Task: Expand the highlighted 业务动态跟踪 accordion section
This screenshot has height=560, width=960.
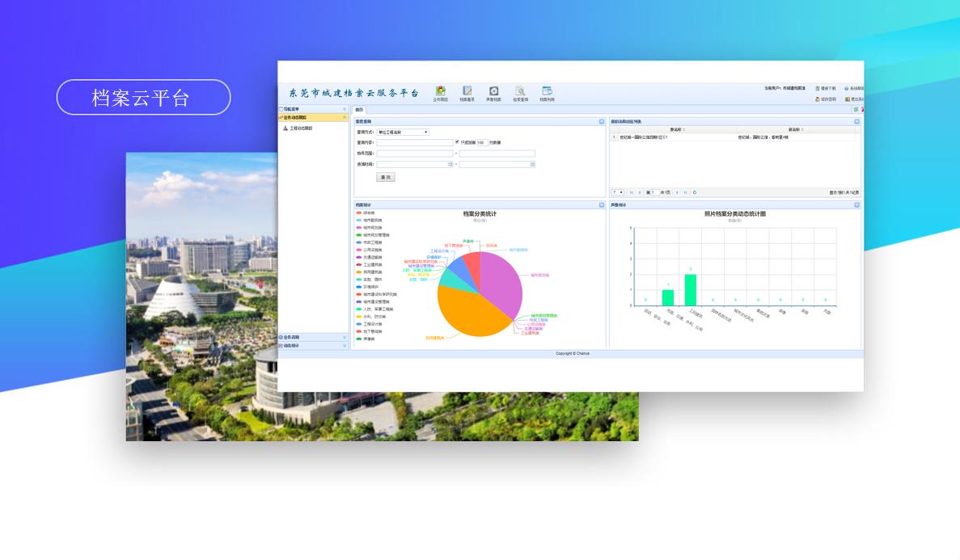Action: pyautogui.click(x=313, y=117)
